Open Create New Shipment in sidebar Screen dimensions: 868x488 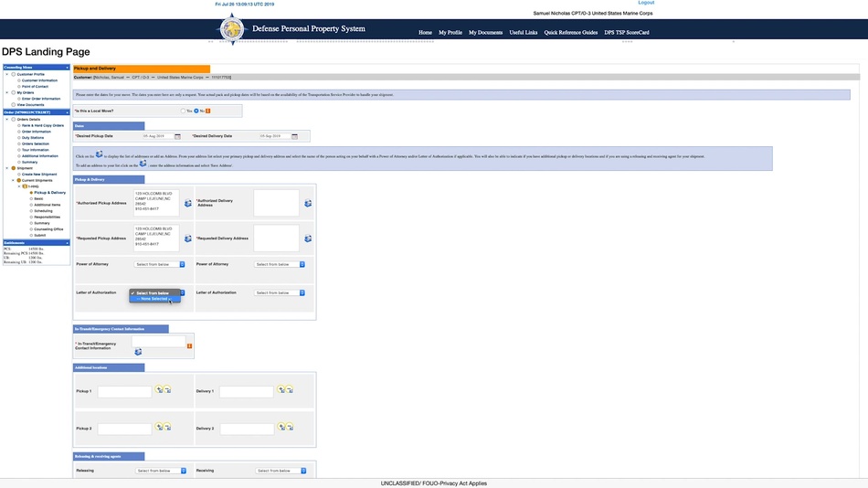[x=38, y=174]
